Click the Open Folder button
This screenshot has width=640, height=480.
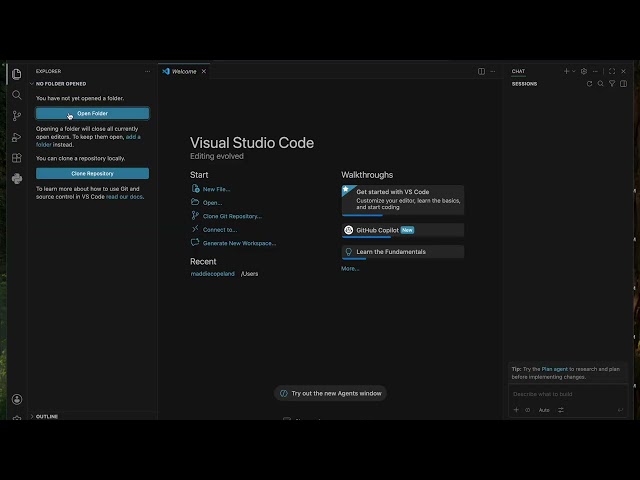point(92,113)
